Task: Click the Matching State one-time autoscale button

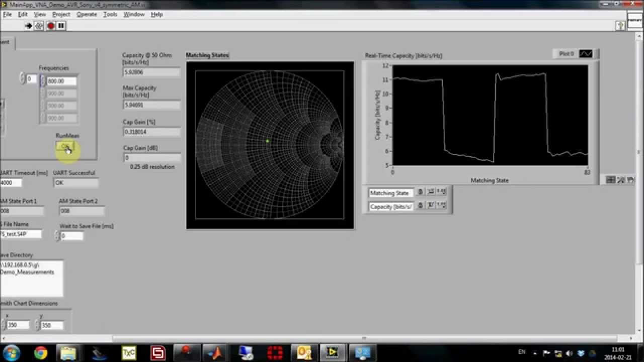Action: [x=431, y=192]
